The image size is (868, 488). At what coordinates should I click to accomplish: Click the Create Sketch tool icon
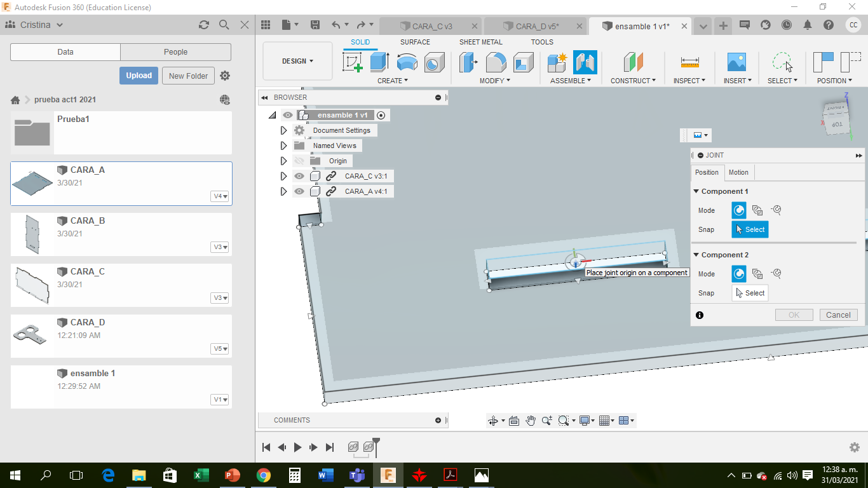point(353,62)
